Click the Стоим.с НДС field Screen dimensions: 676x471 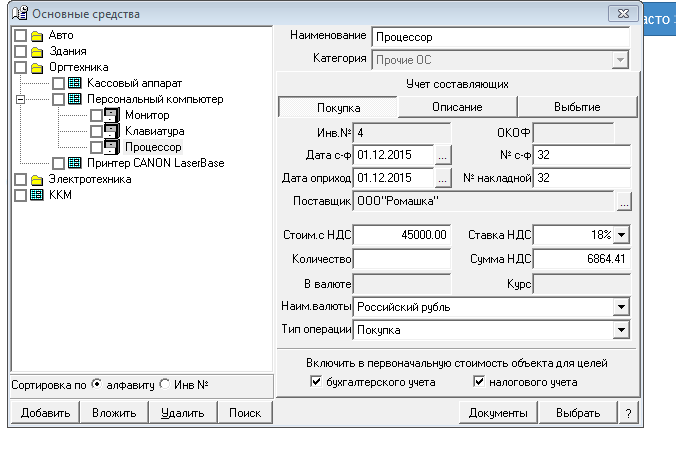(x=402, y=235)
